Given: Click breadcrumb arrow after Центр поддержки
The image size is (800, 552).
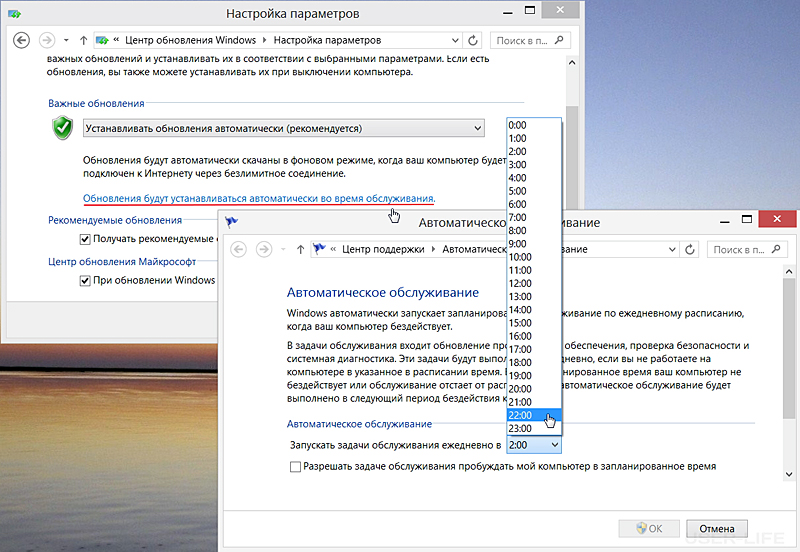Looking at the screenshot, I should (x=433, y=249).
